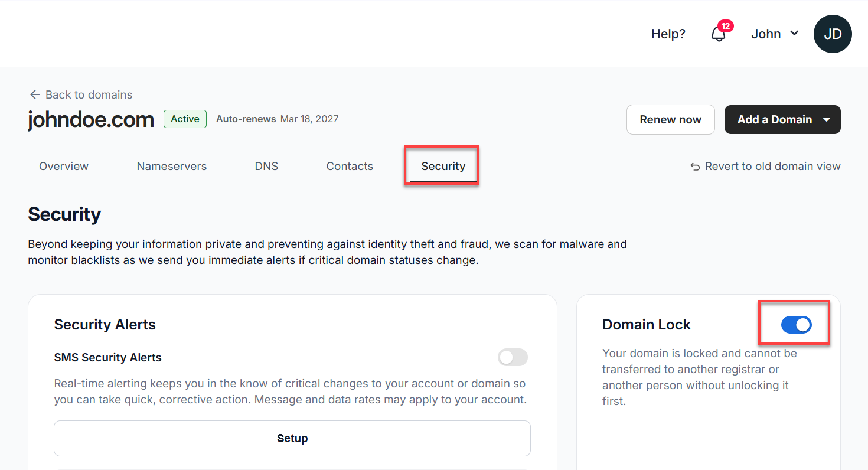Click the Security Alerts card heading
Image resolution: width=868 pixels, height=470 pixels.
(x=105, y=325)
